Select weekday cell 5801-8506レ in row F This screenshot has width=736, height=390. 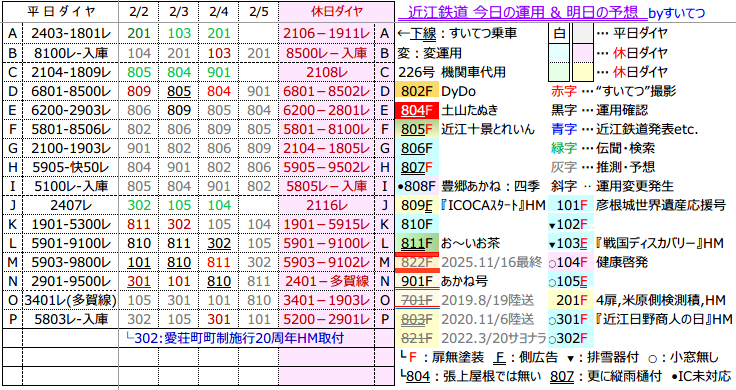click(x=71, y=129)
